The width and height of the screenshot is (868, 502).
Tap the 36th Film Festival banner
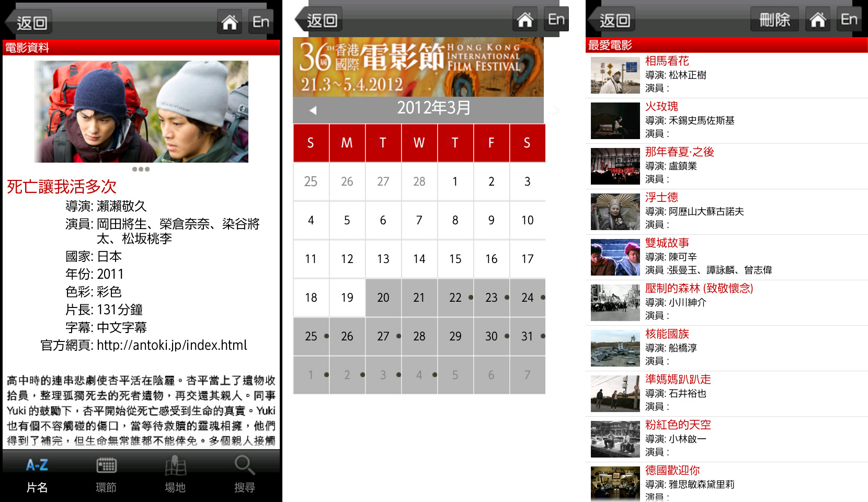[418, 67]
